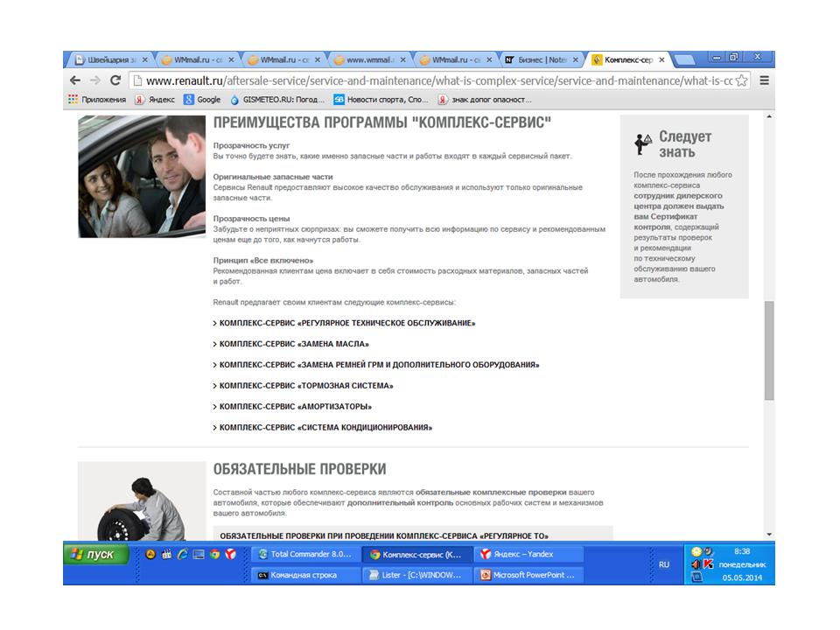Click the page vertical scrollbar thumb

click(769, 350)
